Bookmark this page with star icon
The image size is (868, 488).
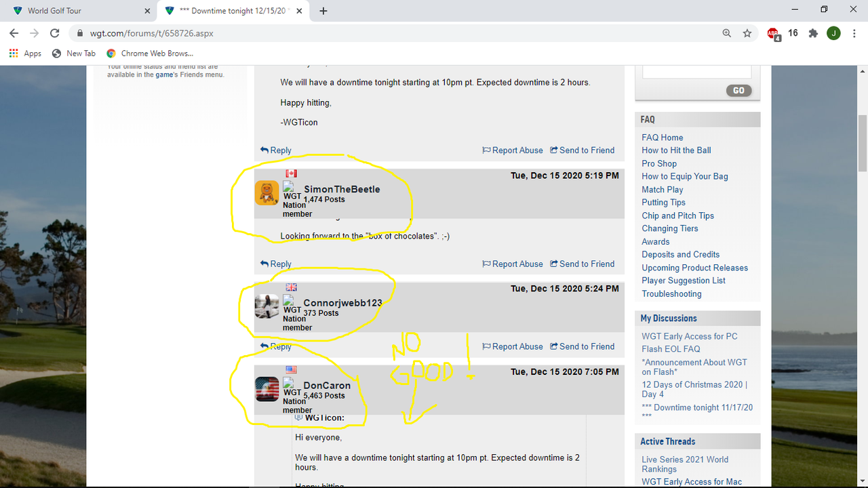(747, 33)
